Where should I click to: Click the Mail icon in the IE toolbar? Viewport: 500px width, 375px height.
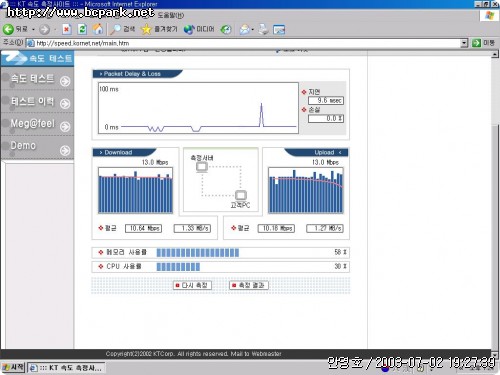coord(244,29)
